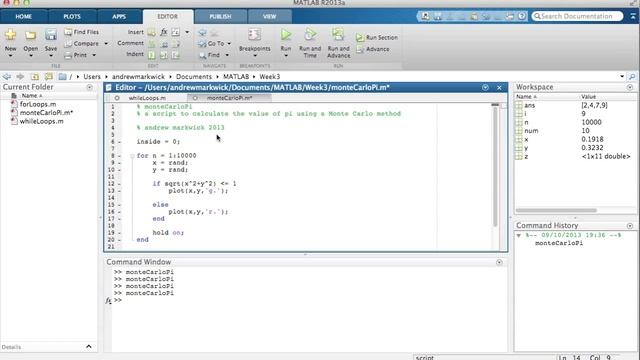Switch to the PUBLISH tab
Image resolution: width=640 pixels, height=360 pixels.
220,16
